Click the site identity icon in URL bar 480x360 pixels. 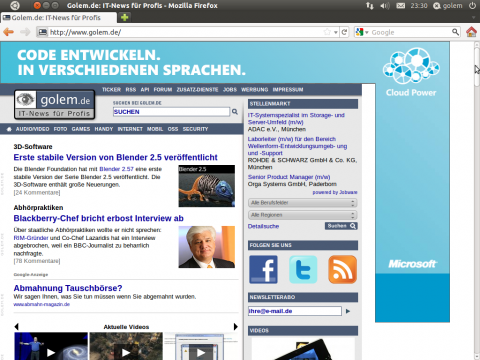pyautogui.click(x=43, y=32)
